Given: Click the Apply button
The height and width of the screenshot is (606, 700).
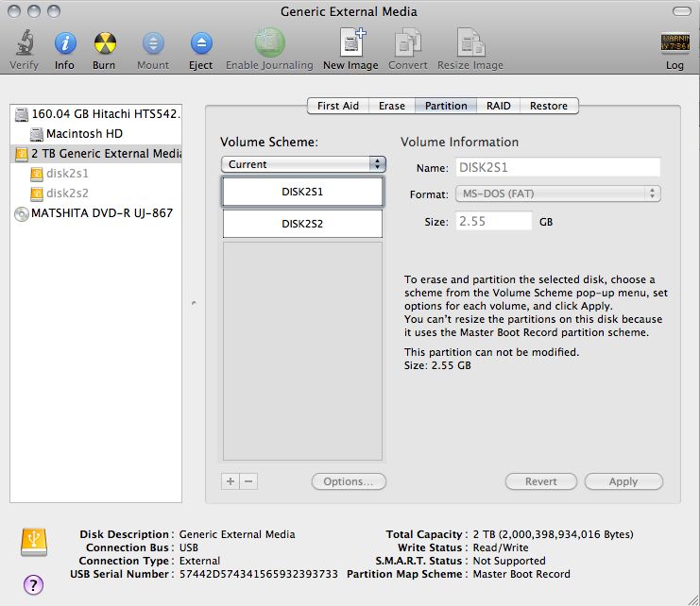Looking at the screenshot, I should click(x=623, y=481).
